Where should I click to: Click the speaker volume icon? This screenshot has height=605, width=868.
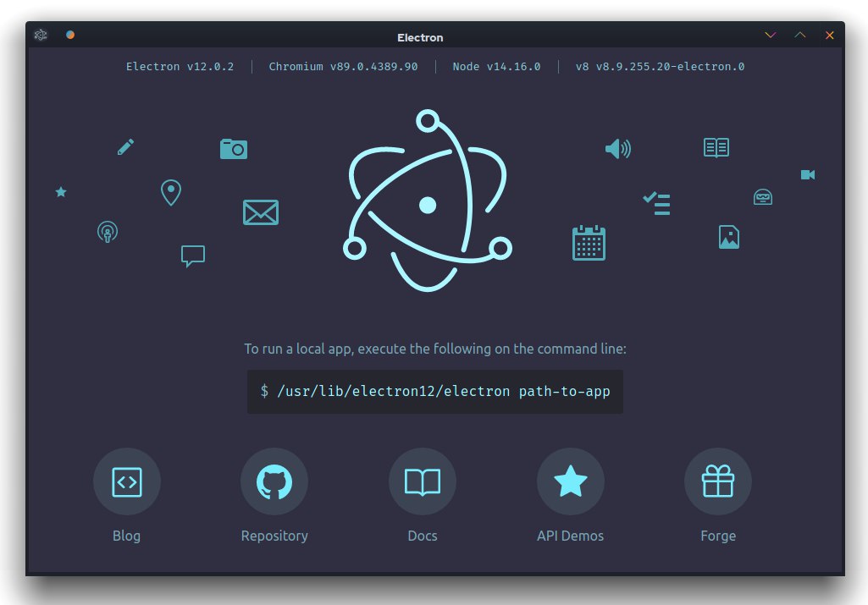[x=618, y=149]
